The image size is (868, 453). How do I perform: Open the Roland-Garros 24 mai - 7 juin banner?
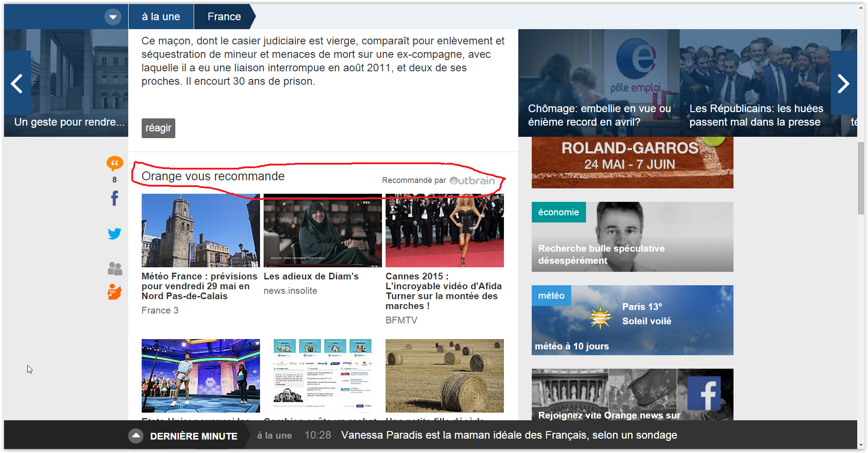pos(632,162)
